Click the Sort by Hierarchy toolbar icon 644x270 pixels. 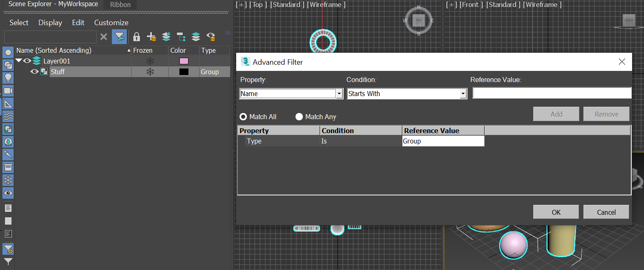click(x=181, y=37)
